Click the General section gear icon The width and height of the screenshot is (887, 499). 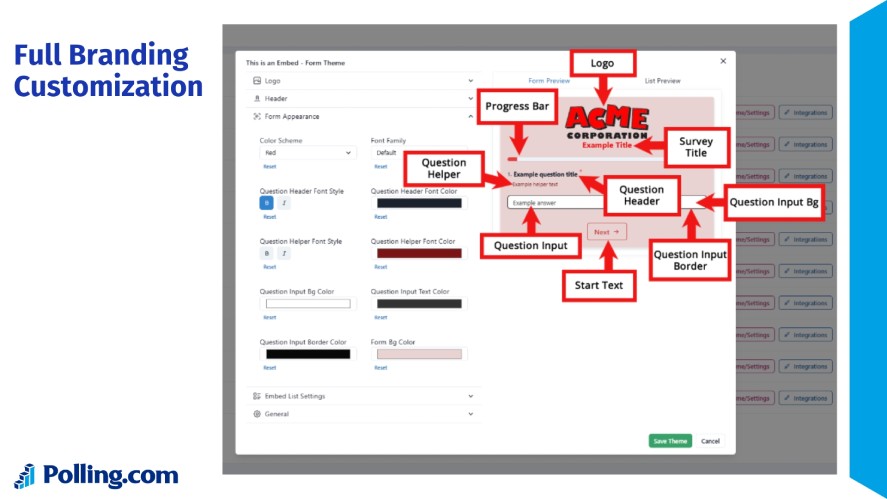[257, 414]
